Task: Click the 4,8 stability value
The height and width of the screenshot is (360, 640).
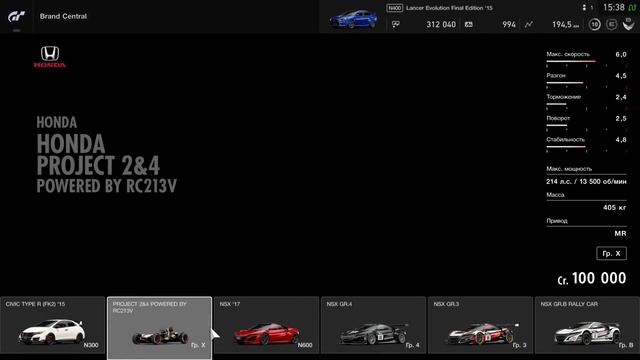Action: coord(621,140)
